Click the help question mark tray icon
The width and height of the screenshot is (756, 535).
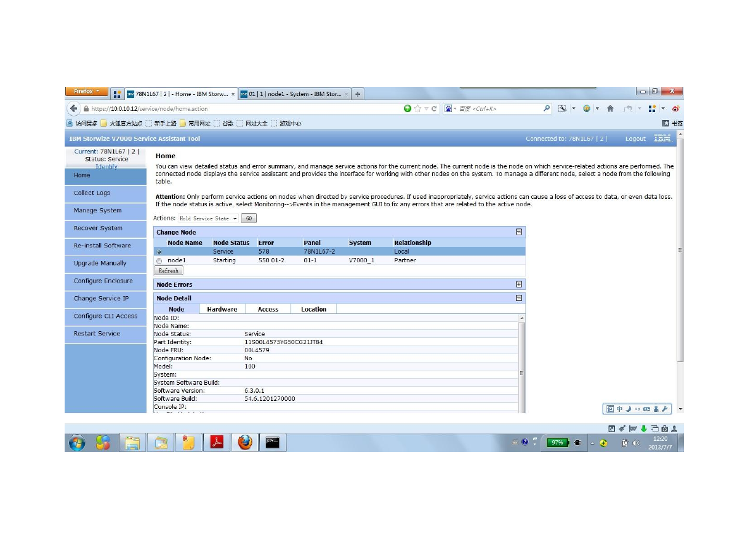tap(525, 443)
